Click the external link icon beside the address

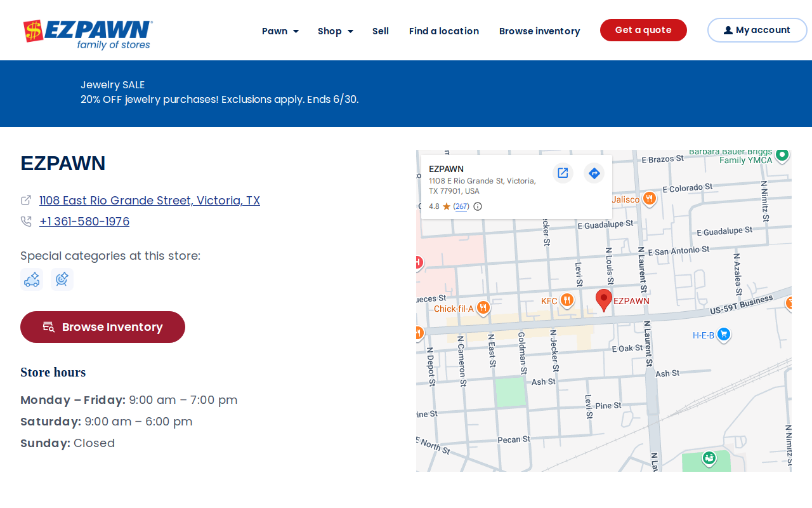(x=26, y=200)
